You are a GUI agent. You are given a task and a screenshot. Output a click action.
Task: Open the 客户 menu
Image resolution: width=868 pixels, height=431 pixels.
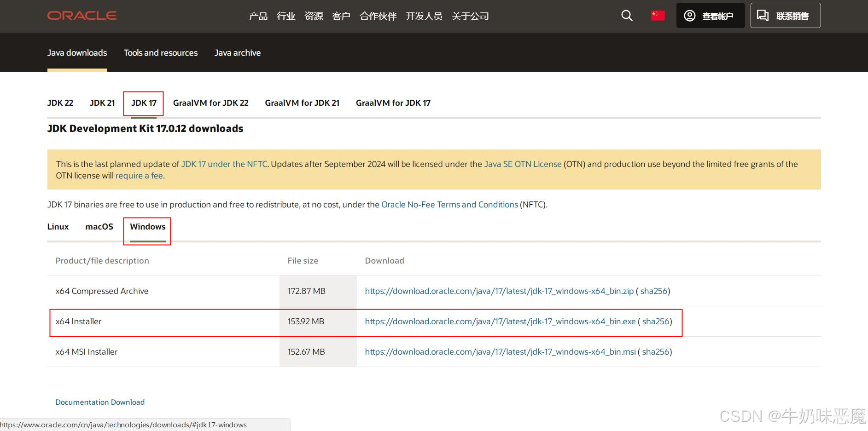[x=341, y=16]
